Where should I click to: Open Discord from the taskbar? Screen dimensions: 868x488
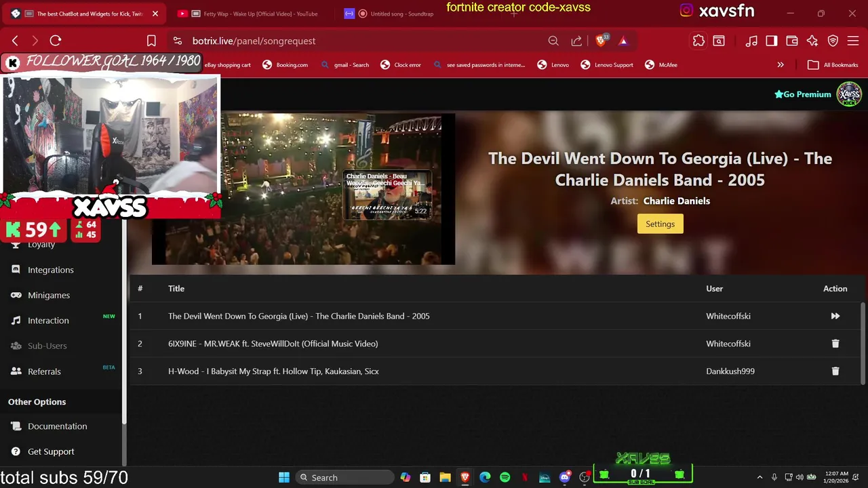(x=564, y=477)
